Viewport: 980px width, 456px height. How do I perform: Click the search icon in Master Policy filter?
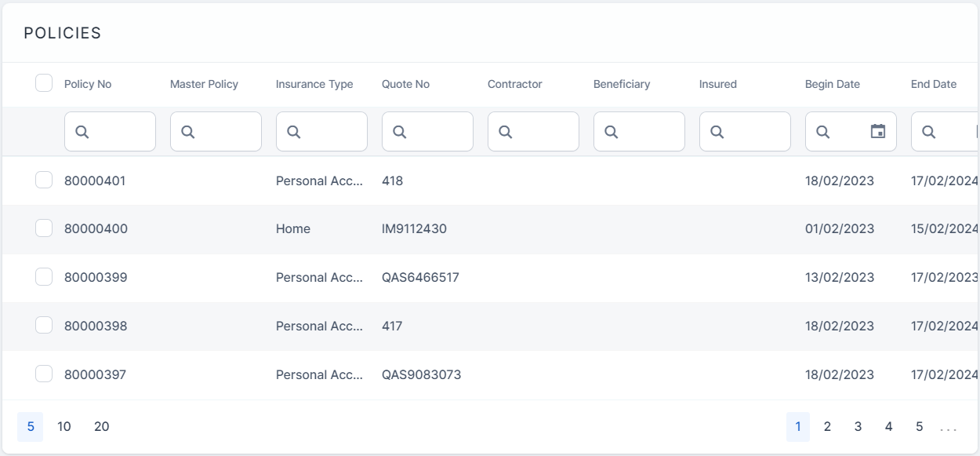pos(188,132)
